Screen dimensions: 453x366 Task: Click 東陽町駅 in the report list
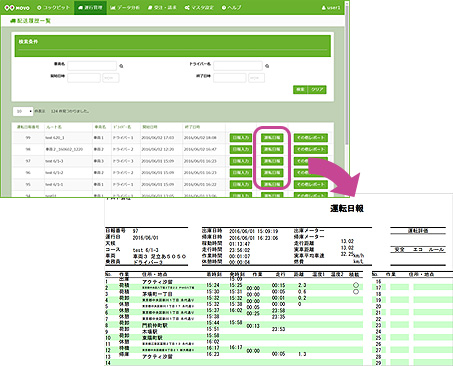click(x=152, y=338)
